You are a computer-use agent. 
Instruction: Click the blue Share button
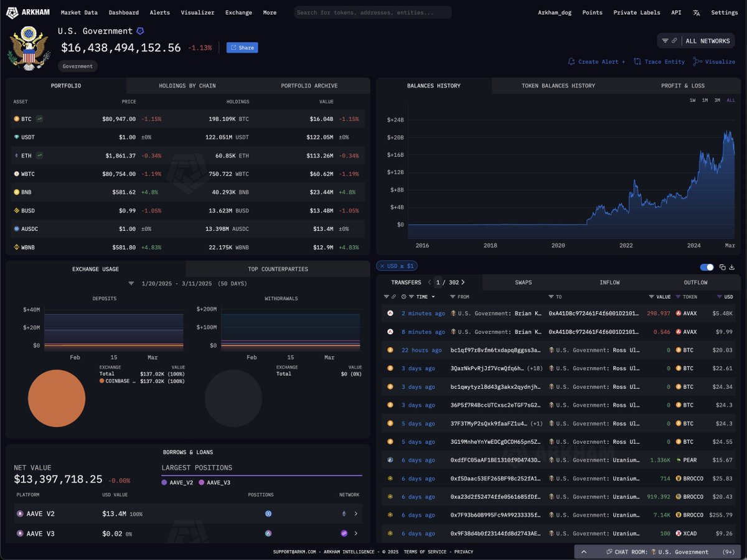tap(242, 47)
